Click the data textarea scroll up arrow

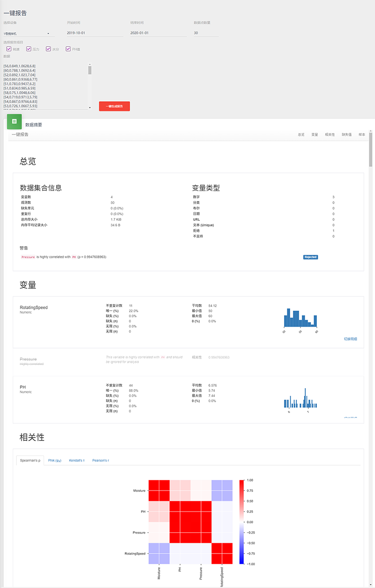coord(90,65)
